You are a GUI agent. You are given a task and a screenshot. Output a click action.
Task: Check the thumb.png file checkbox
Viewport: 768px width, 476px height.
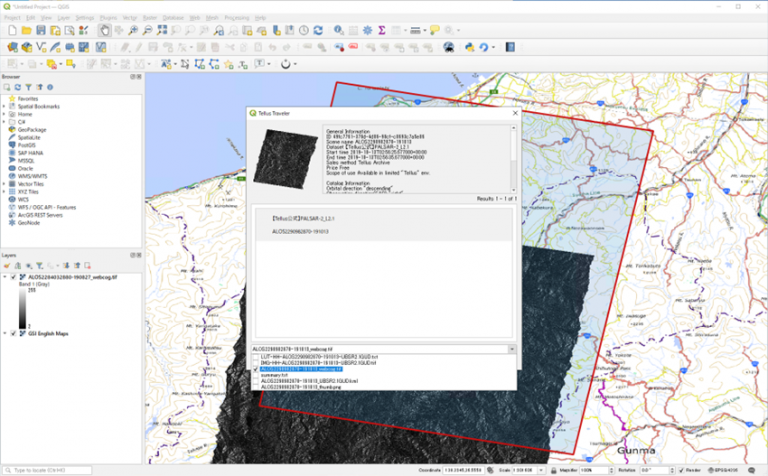tap(256, 387)
